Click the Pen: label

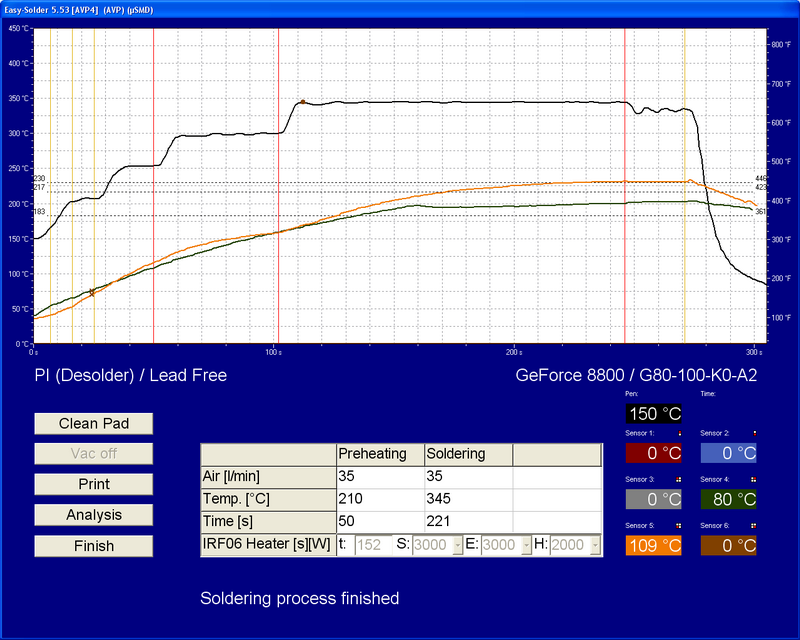pos(632,394)
